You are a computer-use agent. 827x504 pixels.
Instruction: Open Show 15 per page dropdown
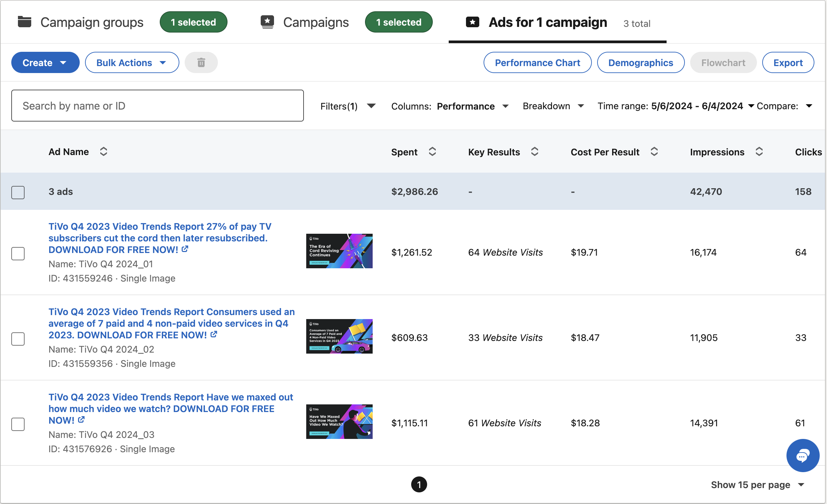point(757,485)
